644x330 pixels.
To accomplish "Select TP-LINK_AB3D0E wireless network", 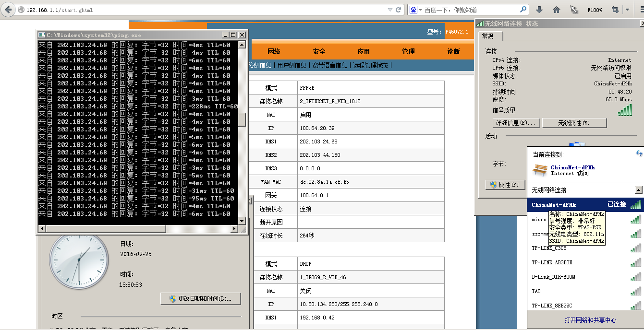I will coord(586,262).
